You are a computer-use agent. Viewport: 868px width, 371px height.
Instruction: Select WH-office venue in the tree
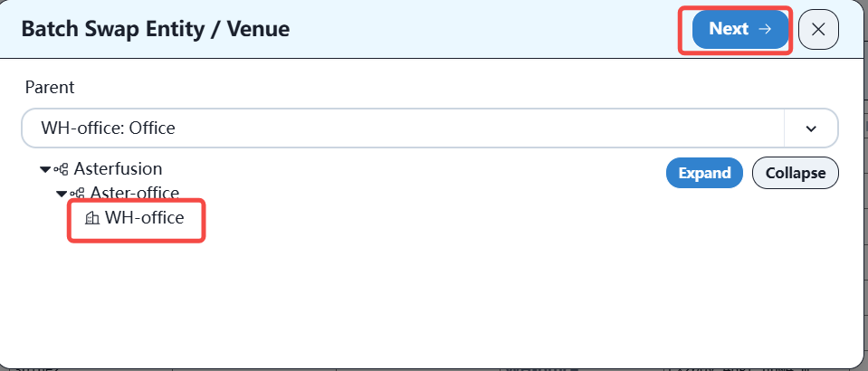[144, 217]
